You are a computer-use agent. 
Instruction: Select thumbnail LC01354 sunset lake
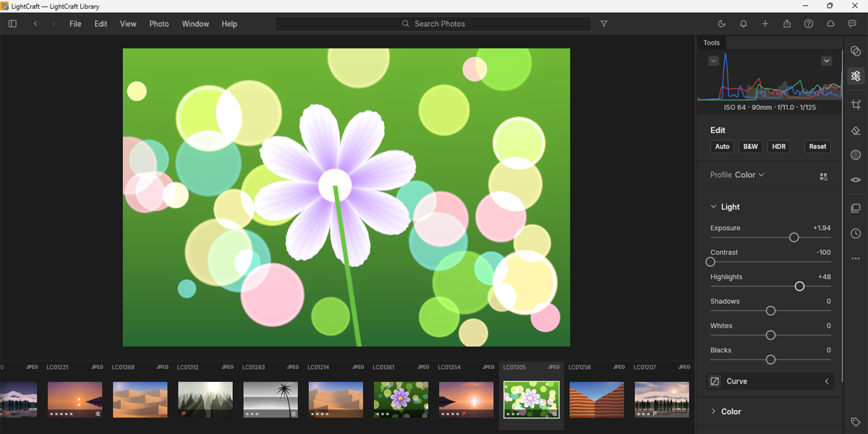466,400
